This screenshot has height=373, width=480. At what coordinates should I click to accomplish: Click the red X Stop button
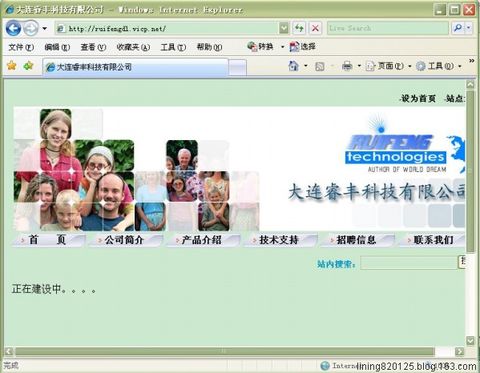tap(315, 28)
